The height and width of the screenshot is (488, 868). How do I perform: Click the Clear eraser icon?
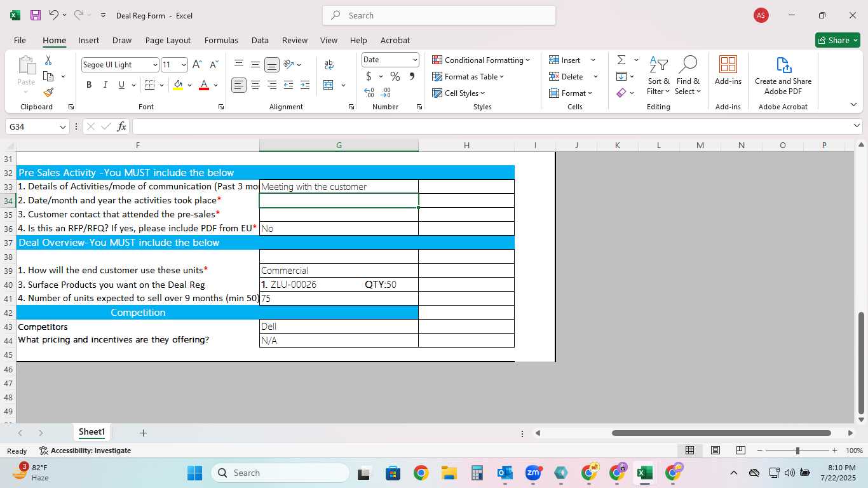tap(621, 93)
